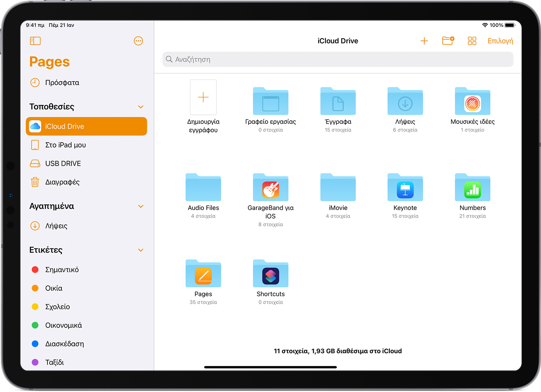Viewport: 541px width, 392px height.
Task: Collapse the Αγαπημένα section
Action: click(x=141, y=206)
